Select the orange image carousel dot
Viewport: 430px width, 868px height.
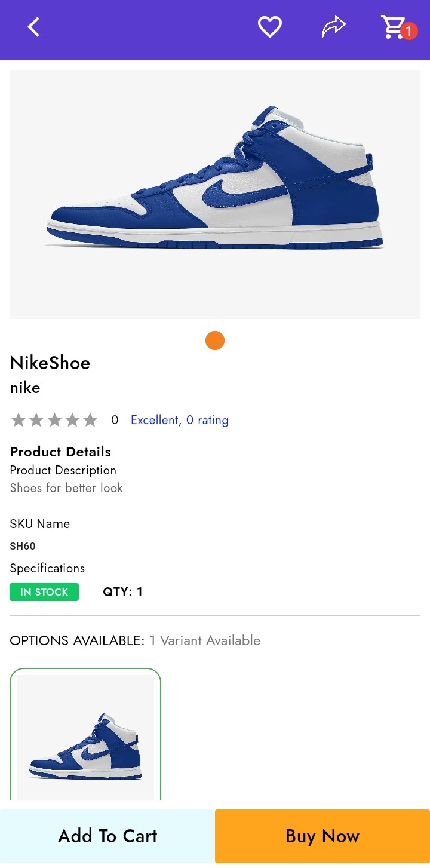(x=215, y=341)
